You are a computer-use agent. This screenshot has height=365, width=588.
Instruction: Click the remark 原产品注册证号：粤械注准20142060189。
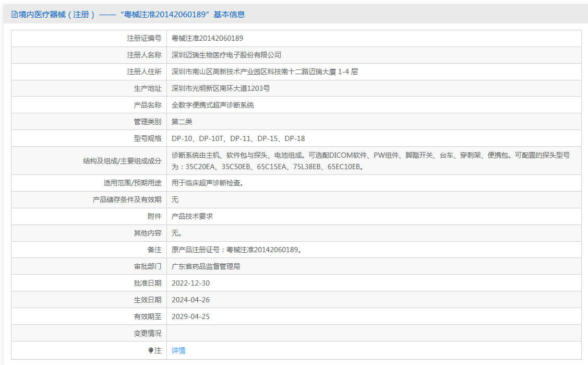coord(237,250)
